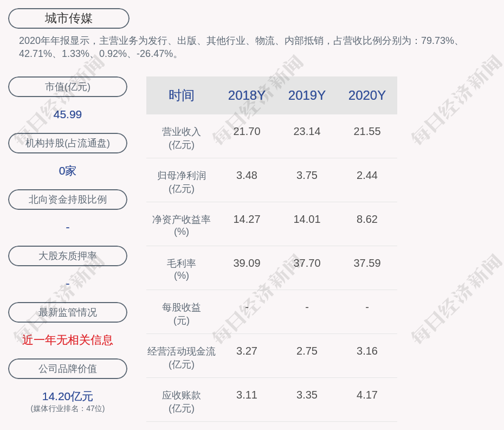Click the 2020Y column header
The height and width of the screenshot is (430, 504).
[x=367, y=95]
